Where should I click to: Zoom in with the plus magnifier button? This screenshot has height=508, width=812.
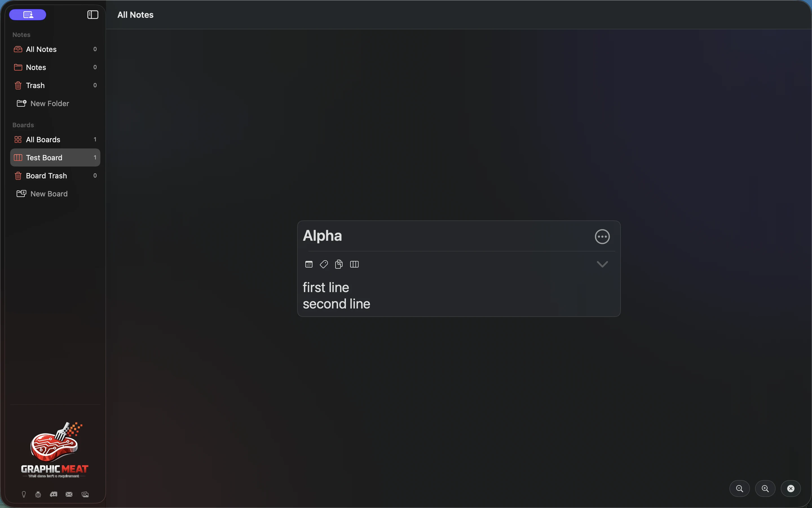(765, 489)
